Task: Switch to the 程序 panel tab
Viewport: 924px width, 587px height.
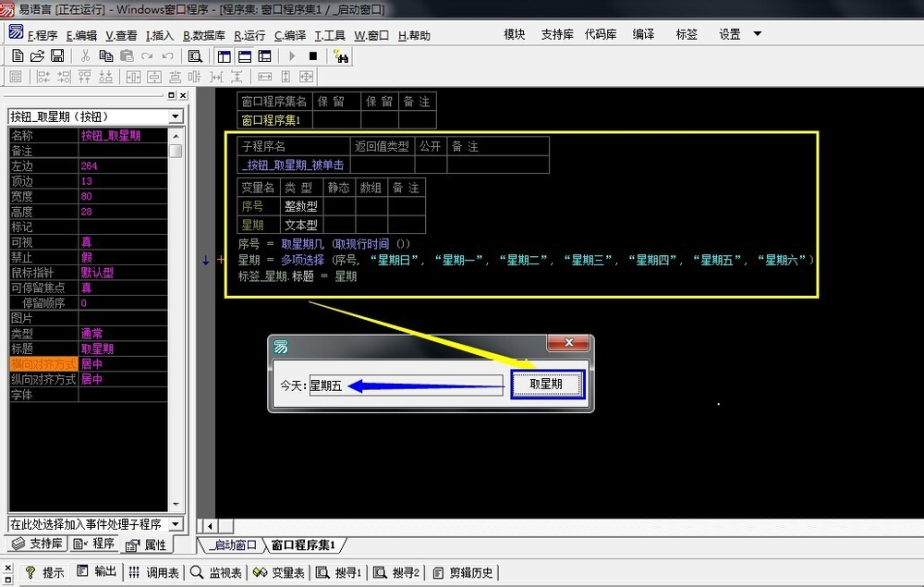Action: pyautogui.click(x=93, y=544)
